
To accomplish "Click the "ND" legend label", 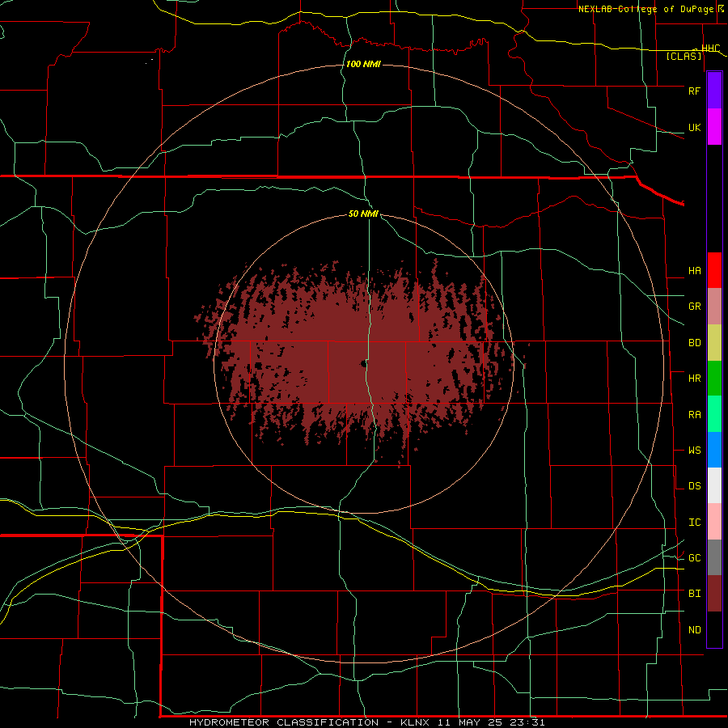I will click(x=694, y=629).
